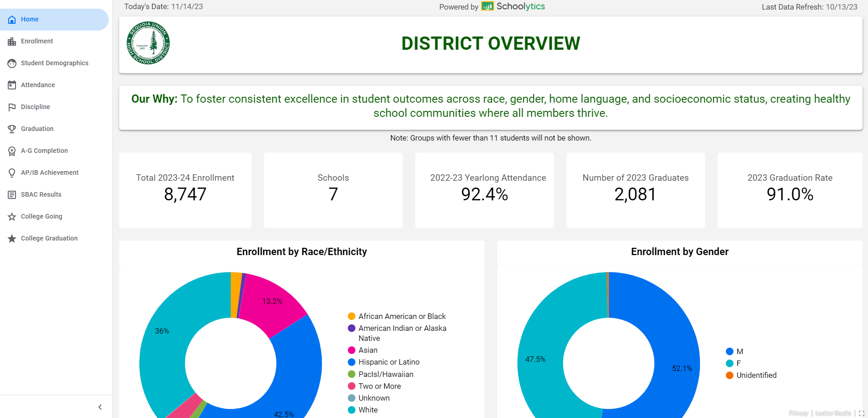Open the Enrollment page
This screenshot has width=868, height=418.
click(x=54, y=42)
